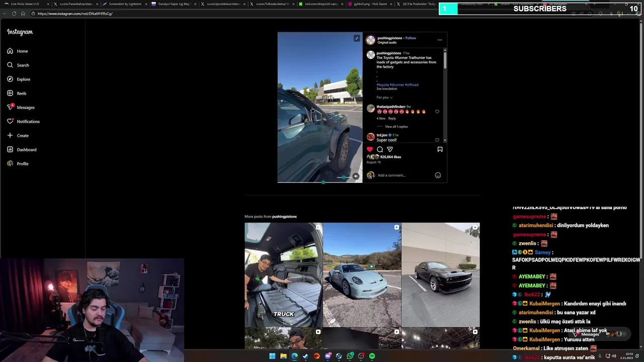Click the browser address bar URL
This screenshot has height=362, width=644.
(x=75, y=14)
